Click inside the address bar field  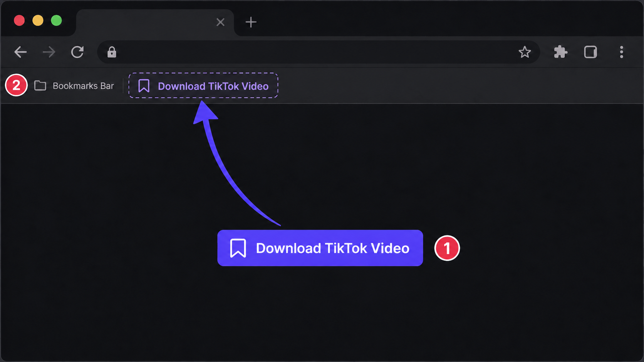[x=318, y=52]
